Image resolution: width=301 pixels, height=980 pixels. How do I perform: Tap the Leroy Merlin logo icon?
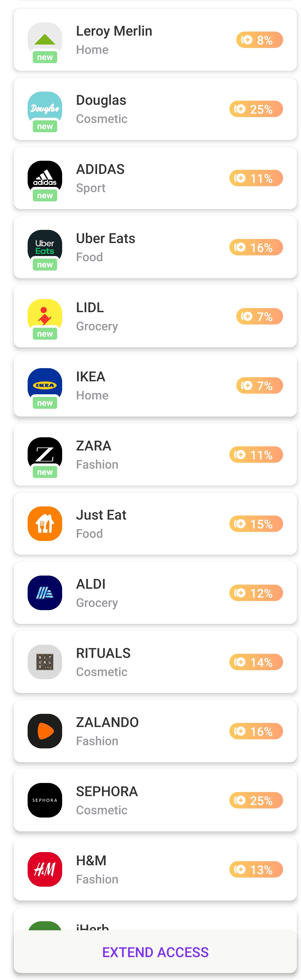[x=45, y=40]
